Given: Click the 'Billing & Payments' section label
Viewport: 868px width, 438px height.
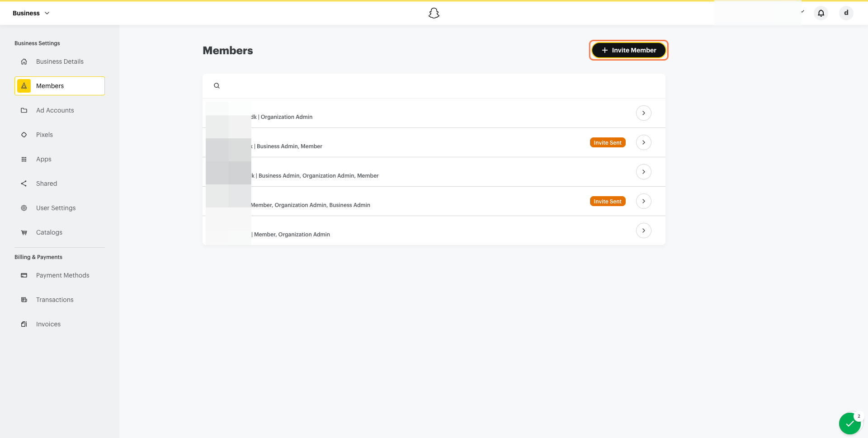Looking at the screenshot, I should coord(38,257).
